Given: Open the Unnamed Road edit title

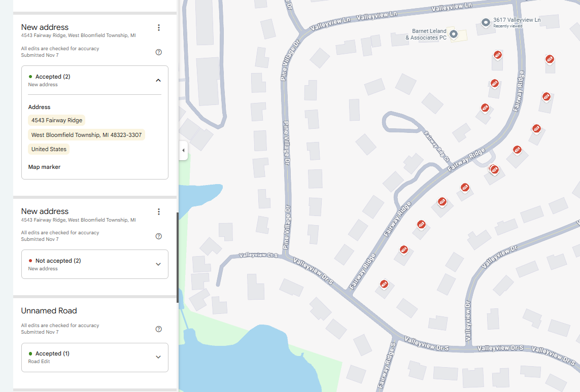Looking at the screenshot, I should (49, 311).
